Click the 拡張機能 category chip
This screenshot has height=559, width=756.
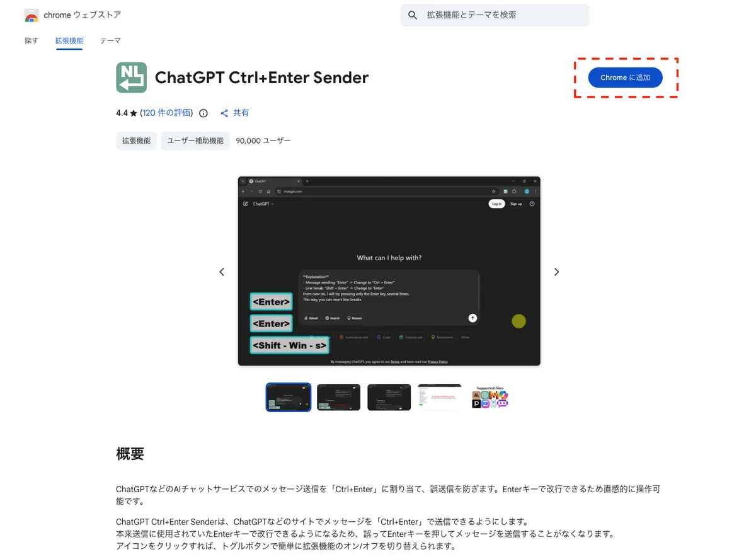pos(136,141)
